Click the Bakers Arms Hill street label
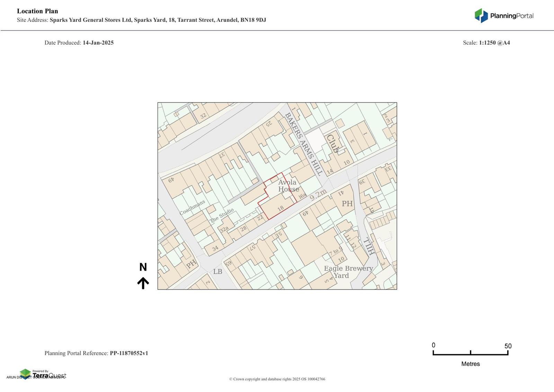 click(x=304, y=144)
